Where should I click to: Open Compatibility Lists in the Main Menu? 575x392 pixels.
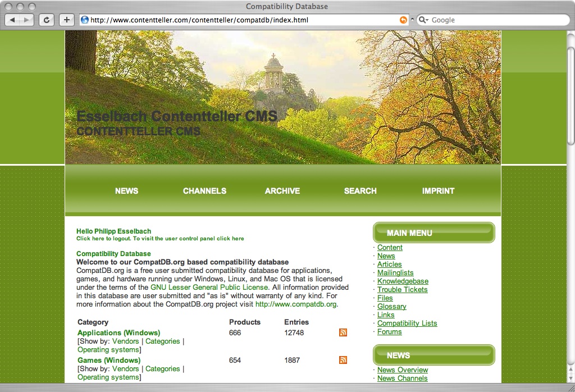click(407, 323)
